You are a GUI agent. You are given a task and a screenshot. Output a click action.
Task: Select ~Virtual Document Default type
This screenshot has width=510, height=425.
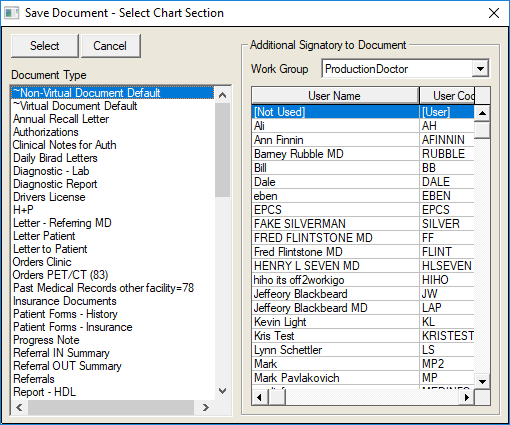tap(113, 106)
